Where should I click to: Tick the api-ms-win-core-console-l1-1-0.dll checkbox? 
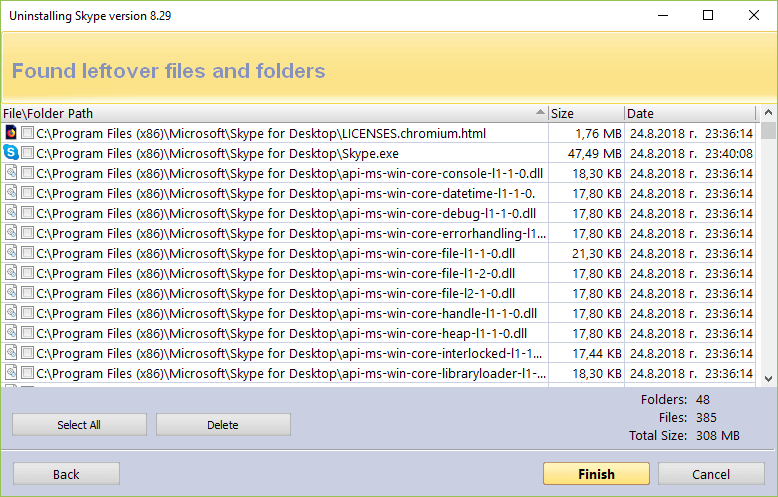point(27,173)
